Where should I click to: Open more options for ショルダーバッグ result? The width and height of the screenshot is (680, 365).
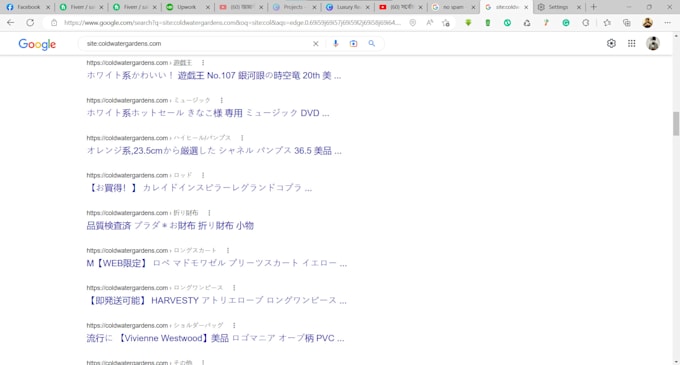[x=234, y=325]
